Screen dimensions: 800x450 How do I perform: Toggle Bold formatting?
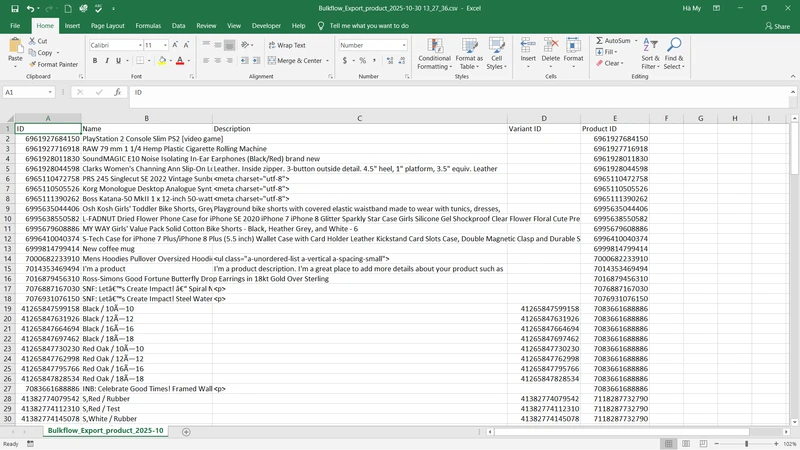point(95,61)
